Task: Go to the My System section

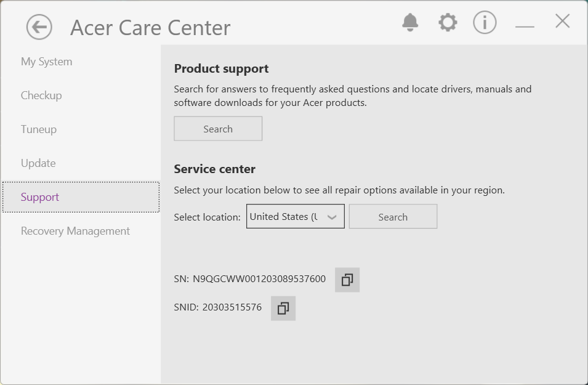Action: (x=47, y=62)
